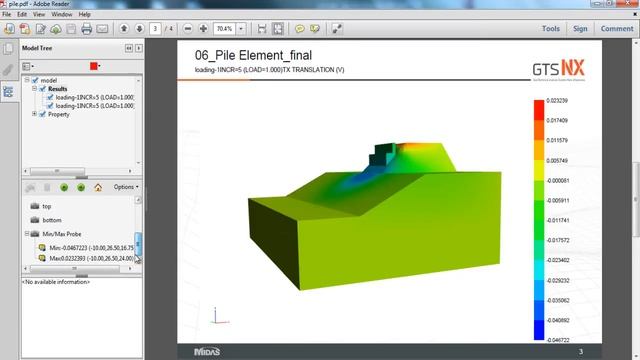
Task: Click the Fit width scrolling icon
Action: (262, 29)
